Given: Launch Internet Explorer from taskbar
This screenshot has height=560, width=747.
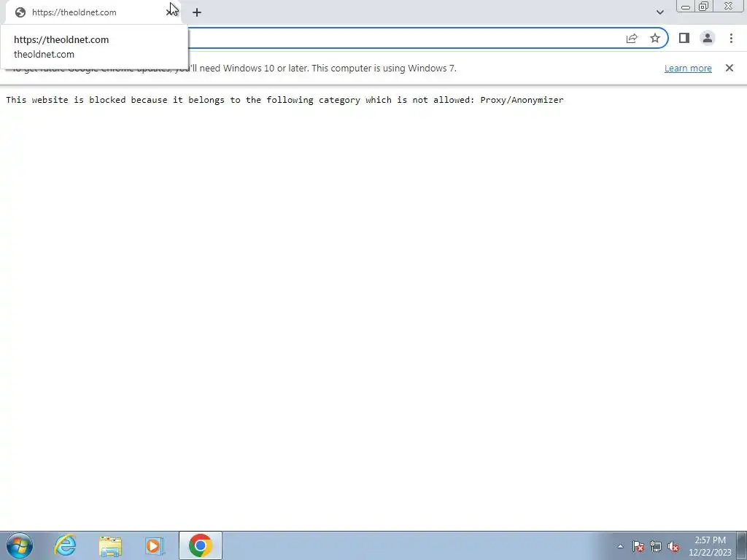Looking at the screenshot, I should 65,545.
